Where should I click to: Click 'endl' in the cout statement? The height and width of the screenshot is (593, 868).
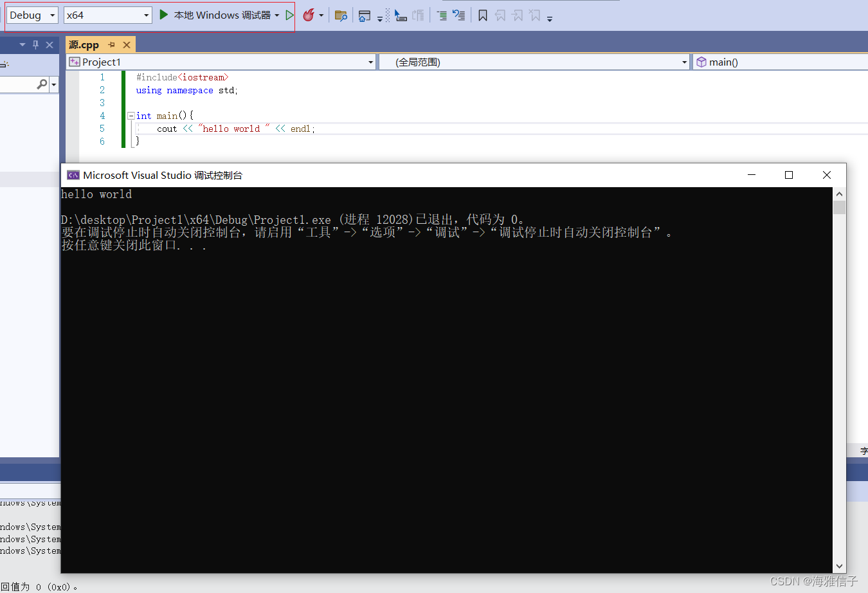300,129
